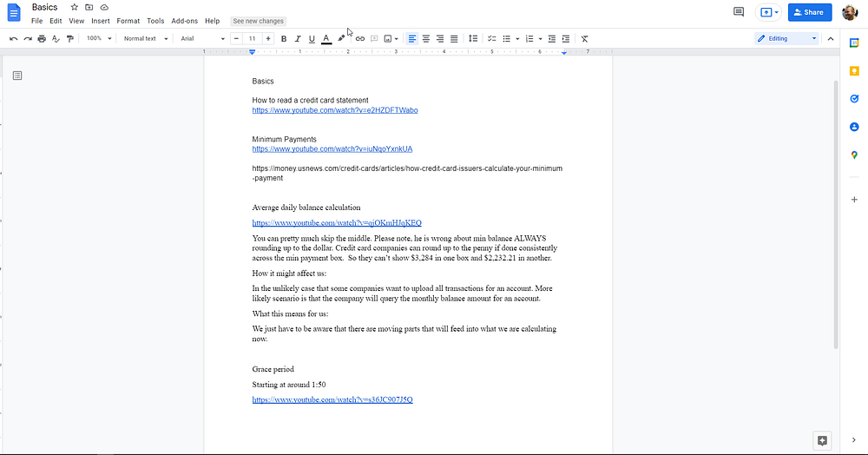Image resolution: width=868 pixels, height=455 pixels.
Task: Check the cloud save status icon
Action: tap(104, 7)
